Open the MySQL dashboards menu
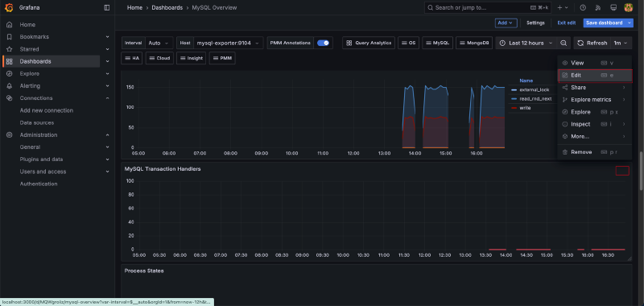This screenshot has height=306, width=644. click(437, 43)
